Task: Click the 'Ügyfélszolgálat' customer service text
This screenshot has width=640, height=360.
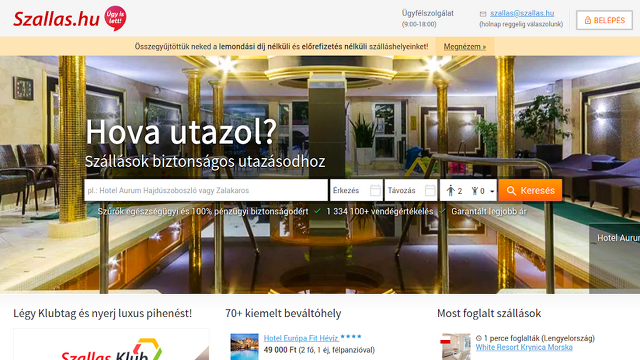Action: coord(428,13)
